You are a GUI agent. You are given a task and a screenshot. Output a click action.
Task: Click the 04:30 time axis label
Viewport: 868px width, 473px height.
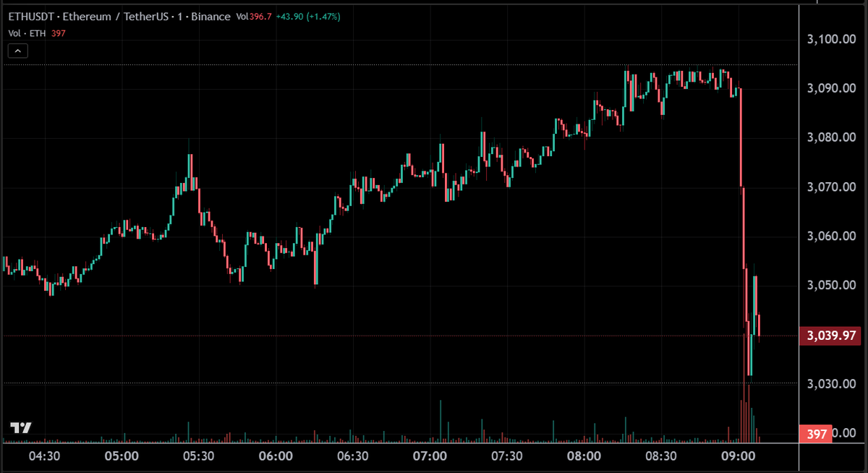44,456
